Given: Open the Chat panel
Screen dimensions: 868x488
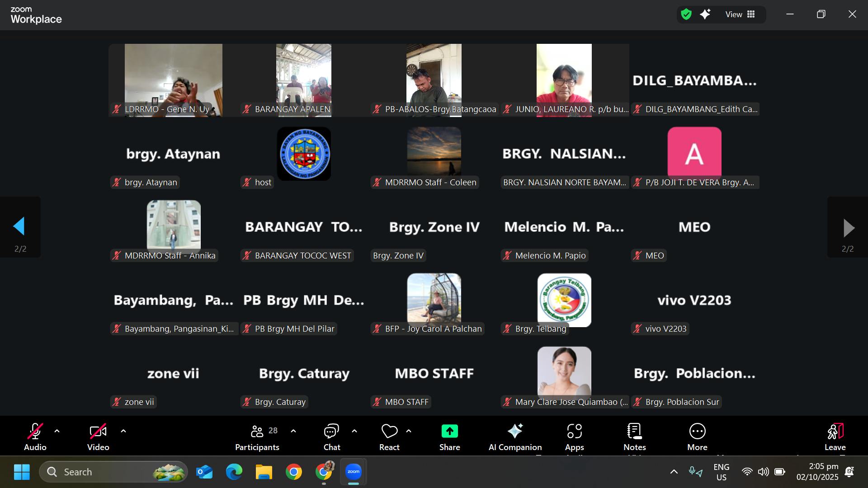Looking at the screenshot, I should click(331, 436).
